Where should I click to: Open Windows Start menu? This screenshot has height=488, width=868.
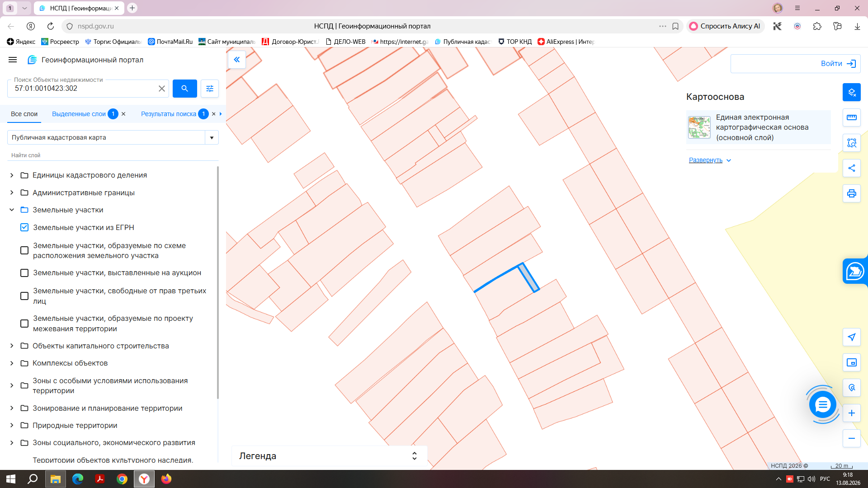[x=11, y=479]
